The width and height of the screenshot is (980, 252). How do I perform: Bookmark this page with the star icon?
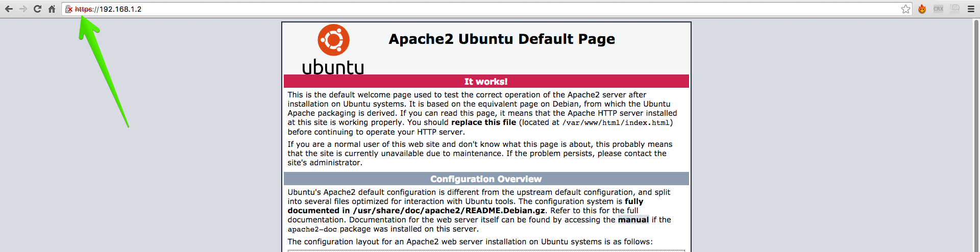[905, 9]
